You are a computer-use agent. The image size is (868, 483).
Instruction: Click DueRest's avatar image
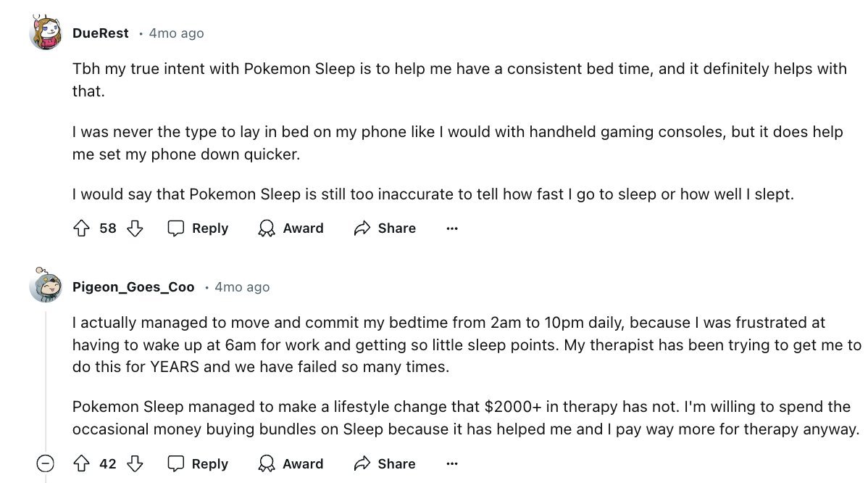click(46, 33)
